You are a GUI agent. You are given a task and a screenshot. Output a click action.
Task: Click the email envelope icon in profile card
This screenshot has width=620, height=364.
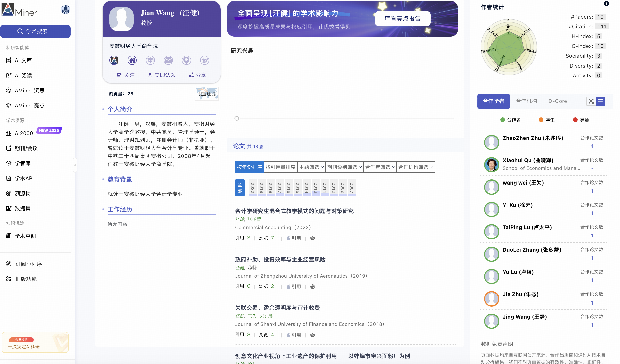click(x=168, y=60)
